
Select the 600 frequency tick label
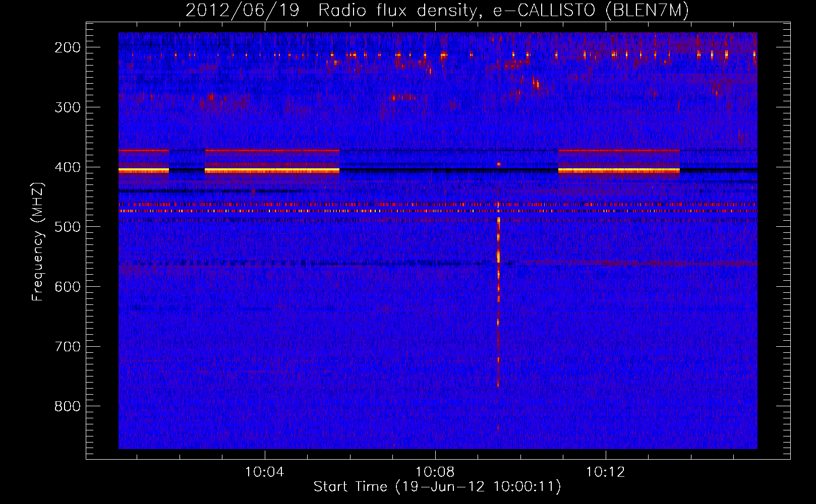(x=67, y=287)
